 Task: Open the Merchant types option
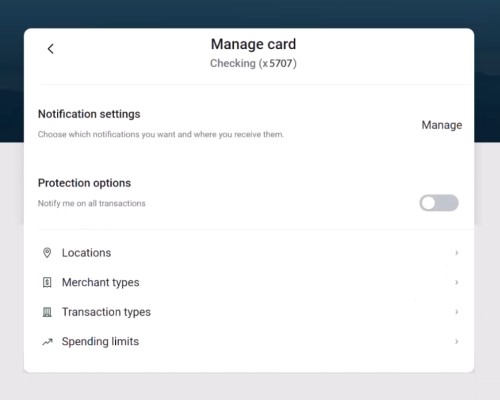tap(249, 282)
